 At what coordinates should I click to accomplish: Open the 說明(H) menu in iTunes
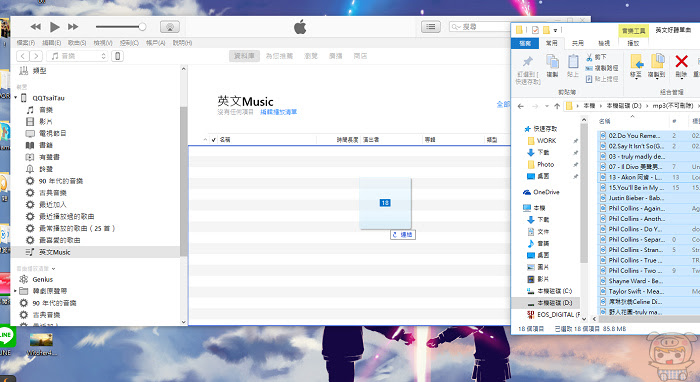[182, 43]
